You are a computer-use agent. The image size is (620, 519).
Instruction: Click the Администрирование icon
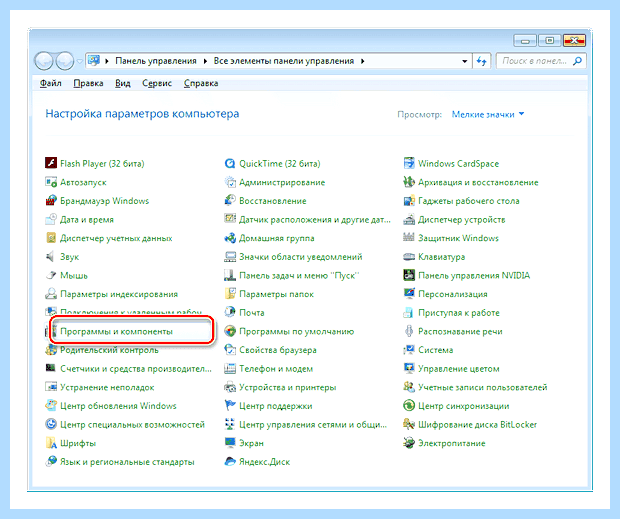point(230,182)
